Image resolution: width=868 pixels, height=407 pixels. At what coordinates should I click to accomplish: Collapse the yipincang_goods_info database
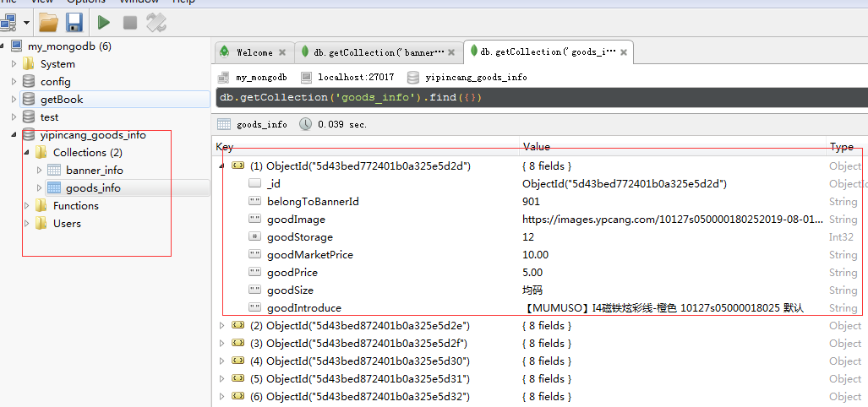[14, 135]
